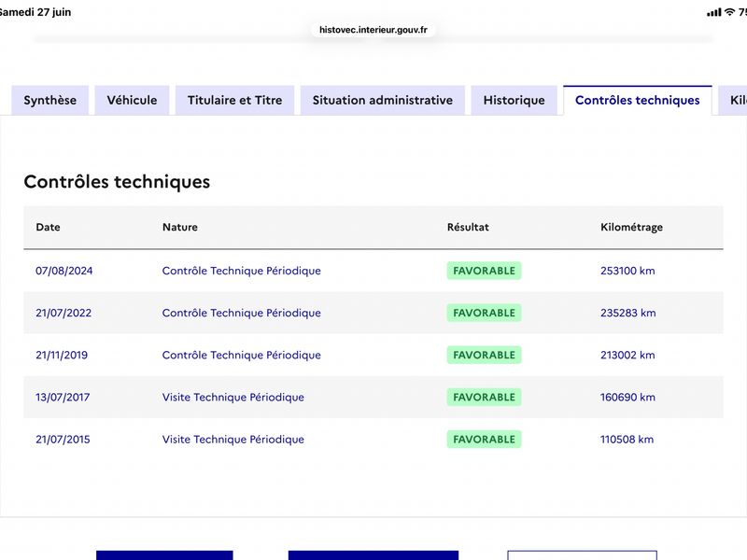Image resolution: width=747 pixels, height=560 pixels.
Task: Click the 160690 km mileage value
Action: click(627, 398)
